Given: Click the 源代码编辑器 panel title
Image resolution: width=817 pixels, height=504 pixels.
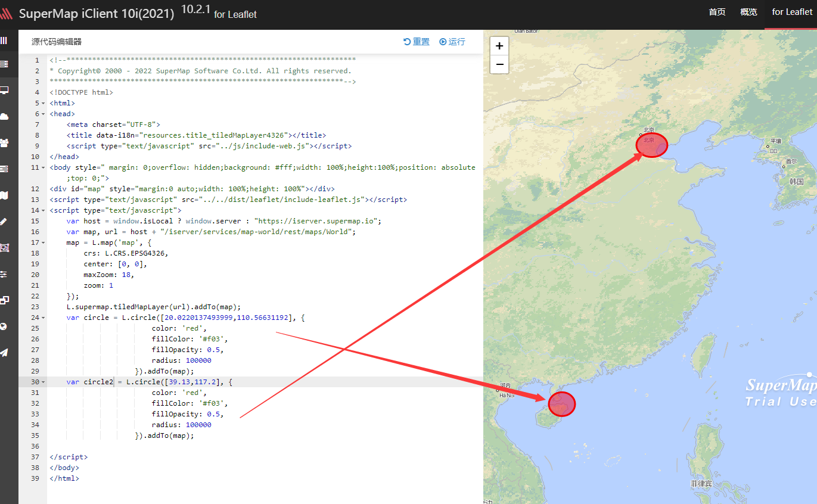Looking at the screenshot, I should pyautogui.click(x=57, y=42).
